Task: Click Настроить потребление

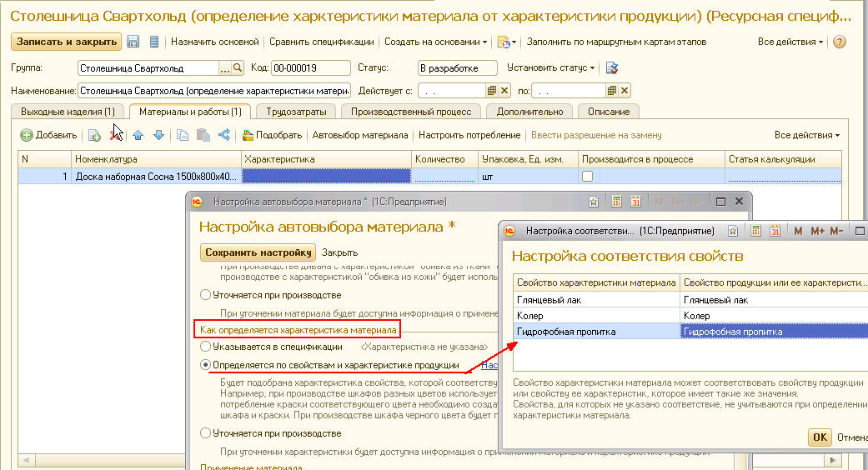Action: (469, 135)
